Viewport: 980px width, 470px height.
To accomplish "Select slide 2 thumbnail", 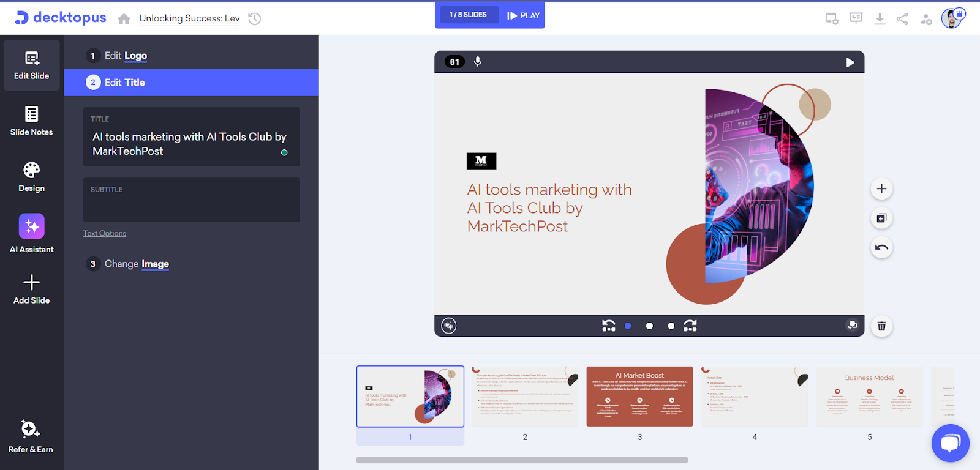I will tap(525, 397).
